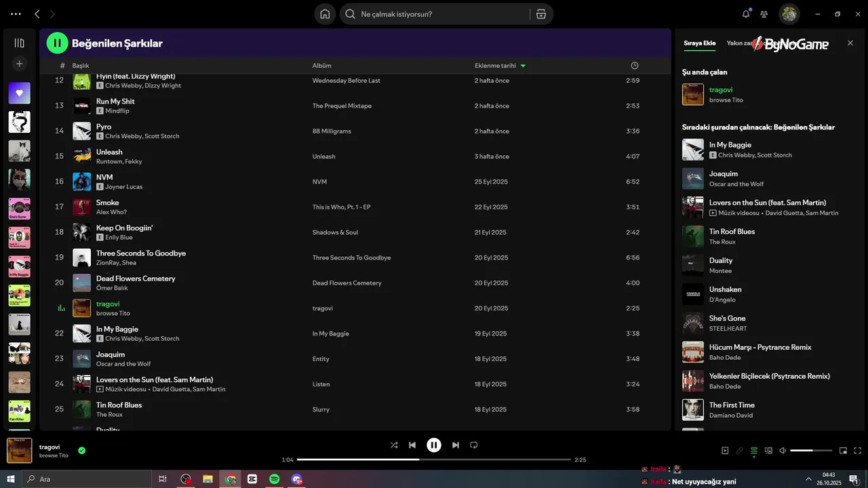Open Spotify from the Windows taskbar
The height and width of the screenshot is (488, 868).
275,479
